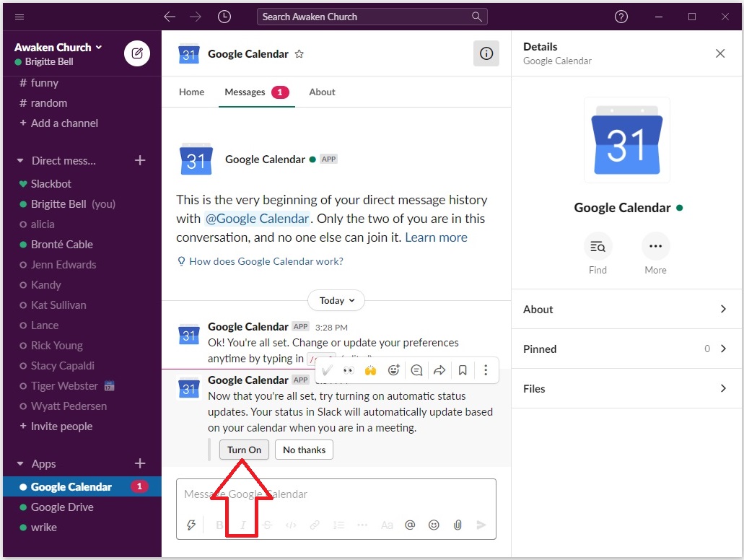Expand the Pinned section in Details
Image resolution: width=744 pixels, height=560 pixels.
pyautogui.click(x=626, y=349)
